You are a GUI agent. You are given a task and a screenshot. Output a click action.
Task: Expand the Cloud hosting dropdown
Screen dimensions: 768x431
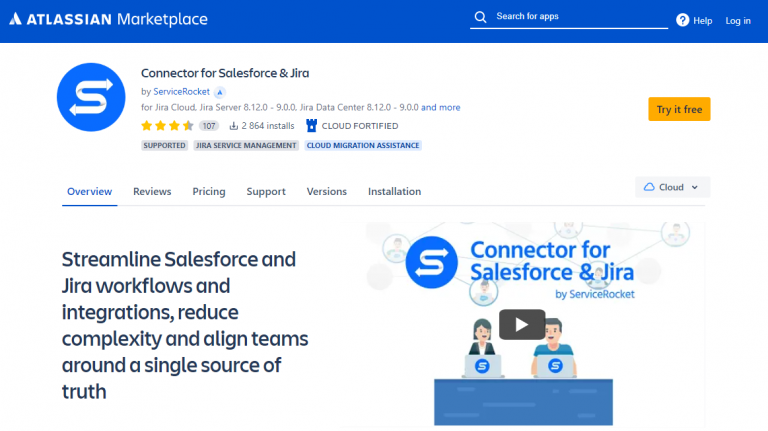(x=672, y=187)
